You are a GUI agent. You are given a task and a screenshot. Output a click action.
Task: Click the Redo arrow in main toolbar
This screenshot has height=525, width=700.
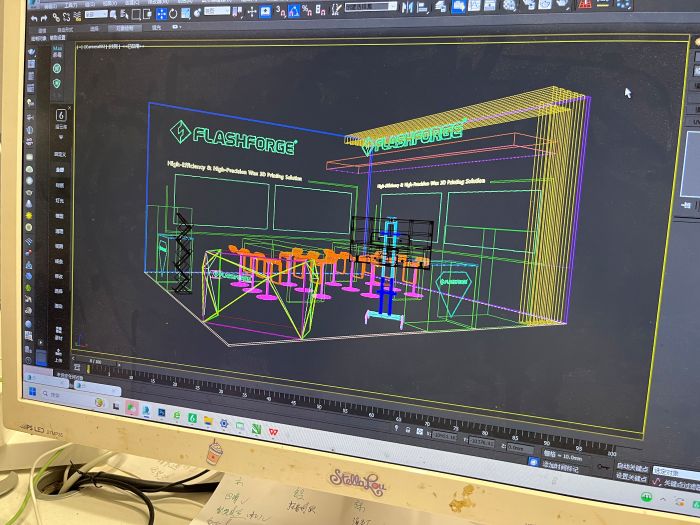(44, 18)
